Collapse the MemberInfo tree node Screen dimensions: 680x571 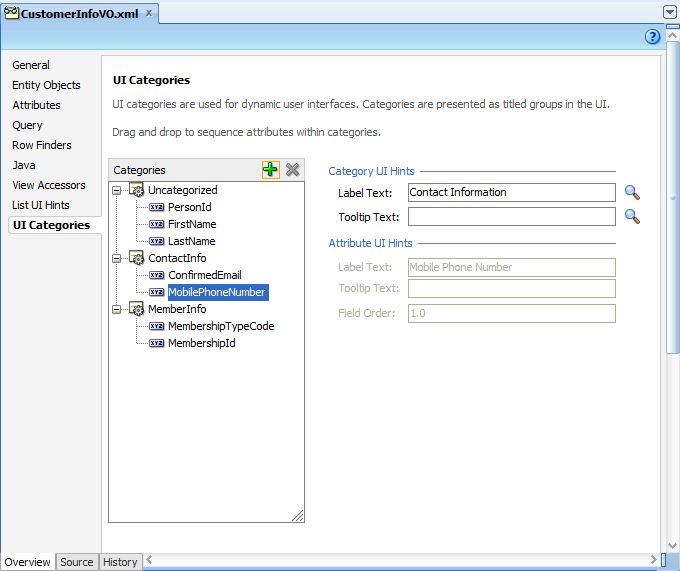pos(116,310)
